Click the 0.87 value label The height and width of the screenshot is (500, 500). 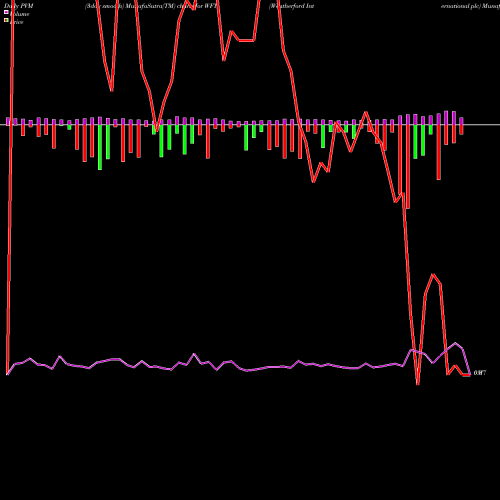pyautogui.click(x=480, y=373)
